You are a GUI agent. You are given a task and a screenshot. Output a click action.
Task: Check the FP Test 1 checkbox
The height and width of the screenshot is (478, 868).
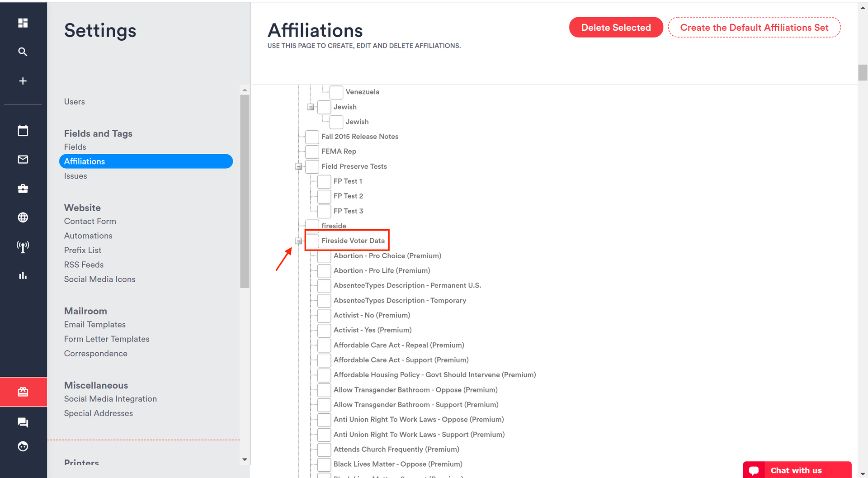324,181
